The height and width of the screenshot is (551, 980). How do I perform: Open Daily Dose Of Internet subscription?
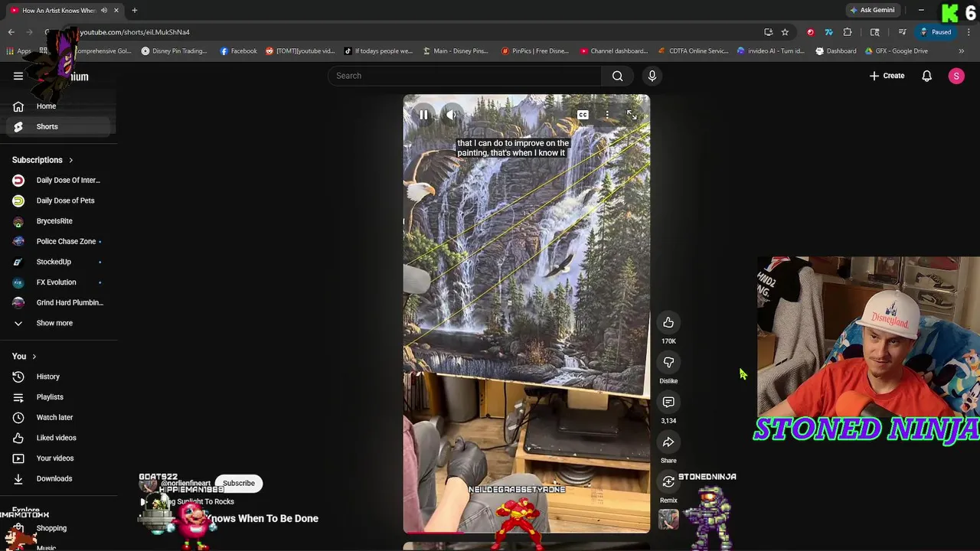[x=57, y=180]
